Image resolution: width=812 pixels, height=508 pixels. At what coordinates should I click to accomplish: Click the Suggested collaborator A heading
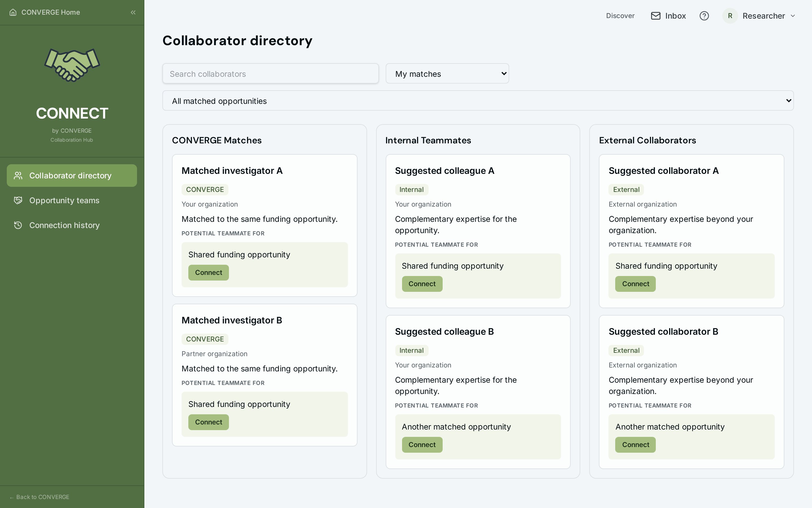click(x=663, y=171)
